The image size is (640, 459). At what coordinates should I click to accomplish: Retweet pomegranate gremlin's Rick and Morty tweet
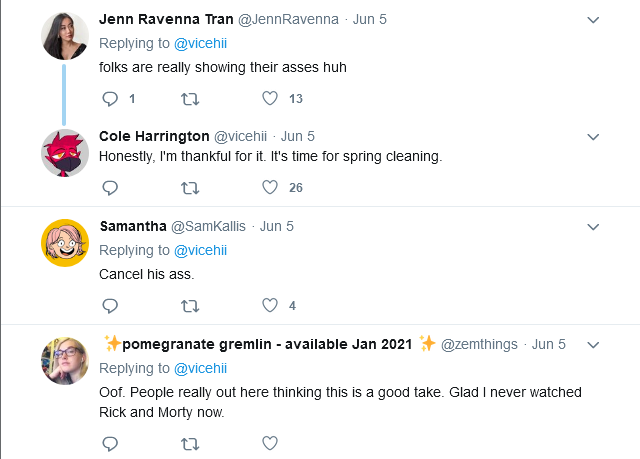click(x=190, y=443)
